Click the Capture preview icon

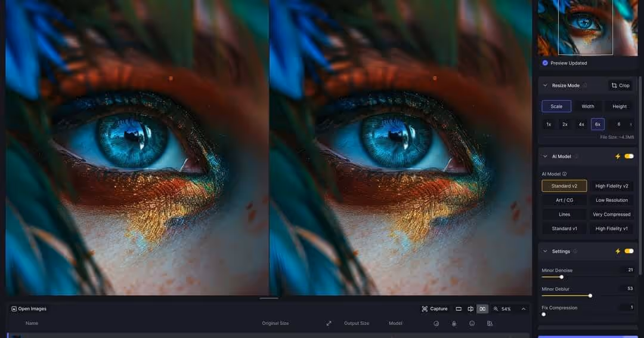click(x=425, y=309)
